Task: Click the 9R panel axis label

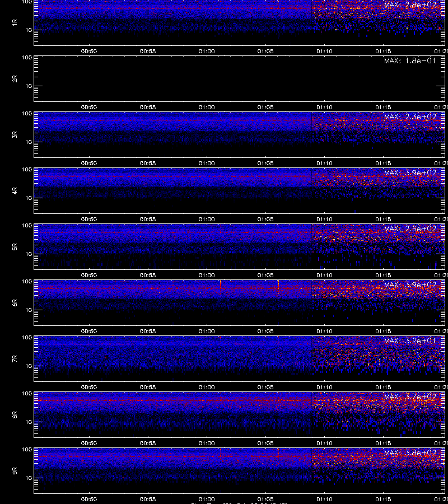Action: (15, 471)
